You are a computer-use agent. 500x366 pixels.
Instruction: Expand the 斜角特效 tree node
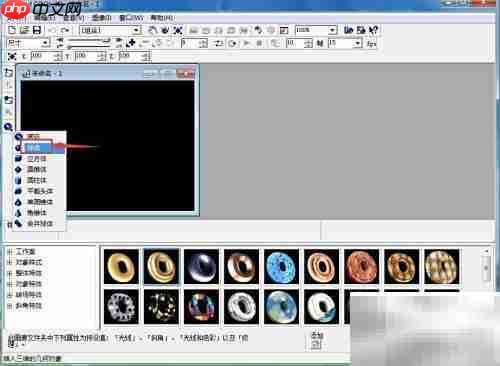coord(10,306)
